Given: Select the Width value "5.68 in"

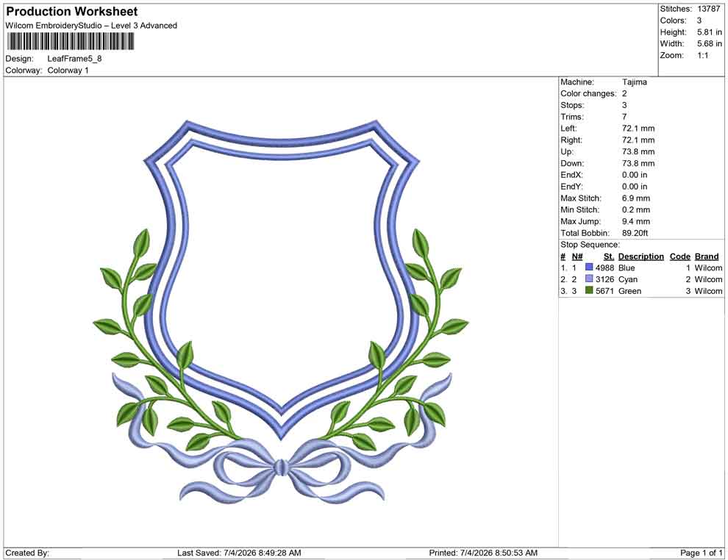Looking at the screenshot, I should click(710, 43).
